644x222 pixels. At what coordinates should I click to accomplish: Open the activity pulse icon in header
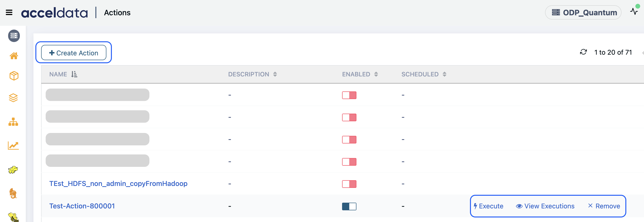click(x=634, y=11)
